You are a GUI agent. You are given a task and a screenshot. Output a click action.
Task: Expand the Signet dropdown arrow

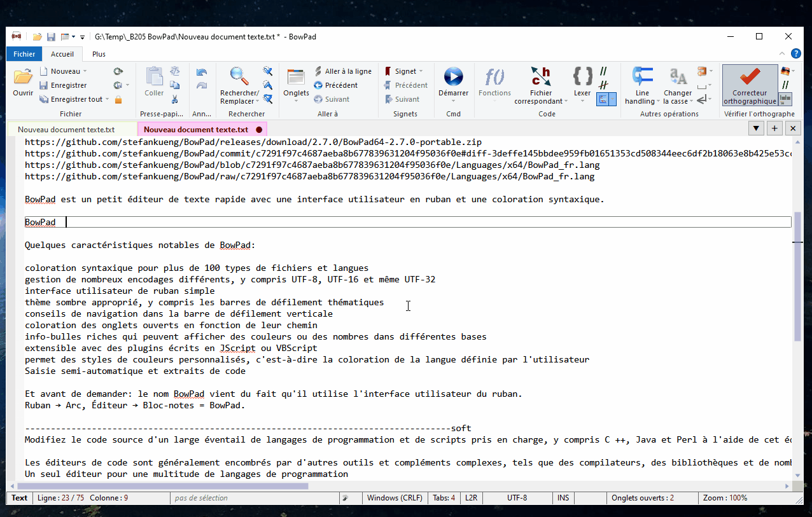421,71
